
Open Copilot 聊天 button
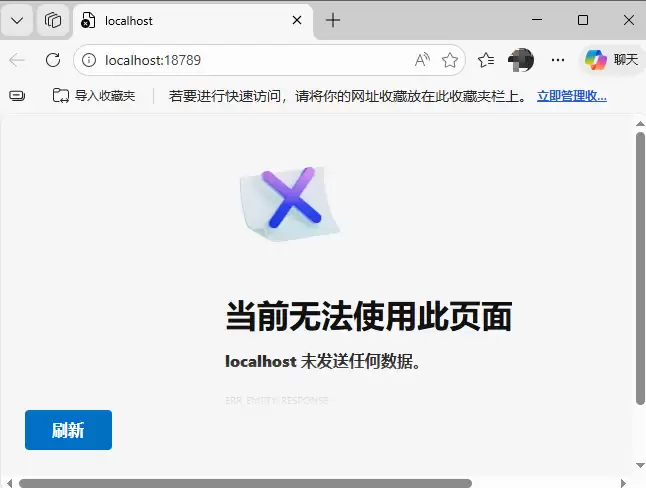[611, 60]
